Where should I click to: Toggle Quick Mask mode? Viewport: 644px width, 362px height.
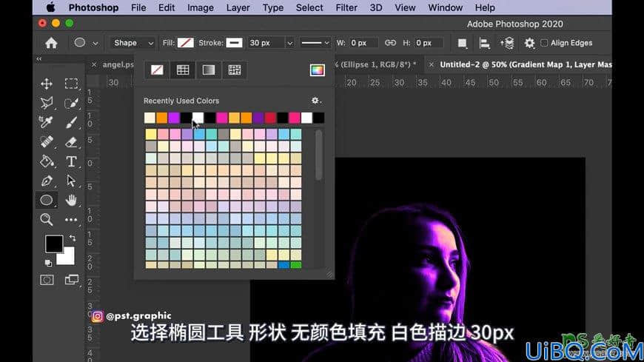[47, 281]
